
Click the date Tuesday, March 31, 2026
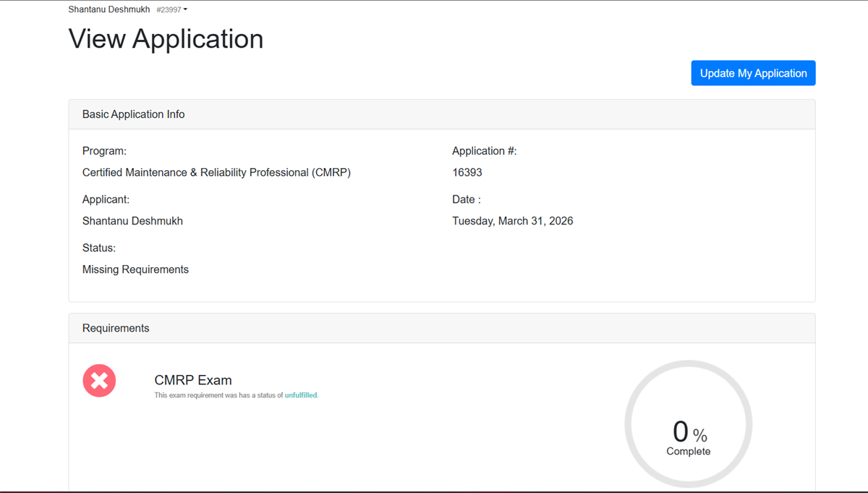512,221
